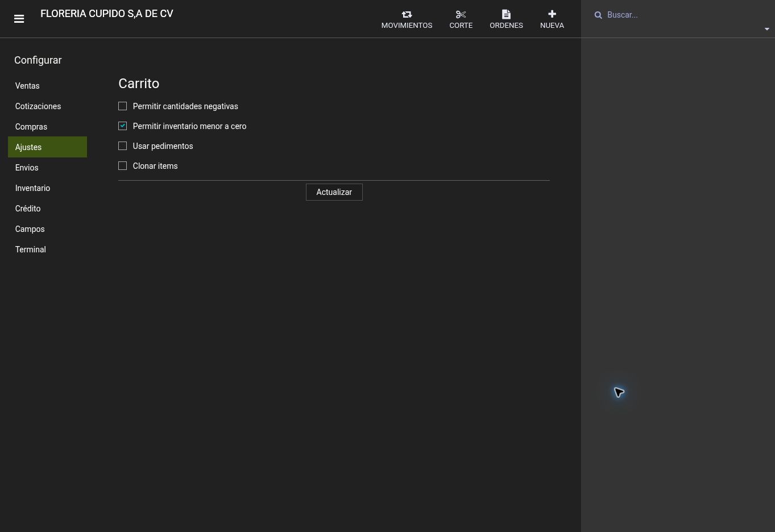Image resolution: width=775 pixels, height=532 pixels.
Task: Open the hamburger menu icon
Action: click(x=19, y=19)
